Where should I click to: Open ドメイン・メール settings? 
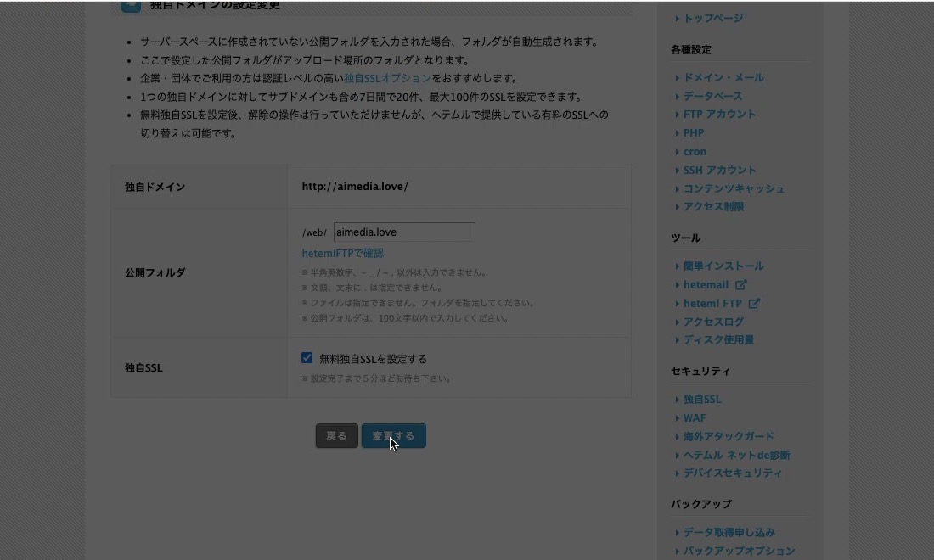point(723,77)
